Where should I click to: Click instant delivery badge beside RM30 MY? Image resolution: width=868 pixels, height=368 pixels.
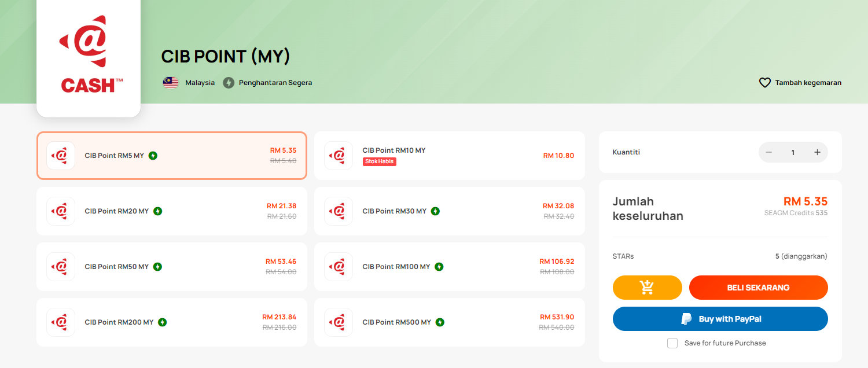coord(435,211)
